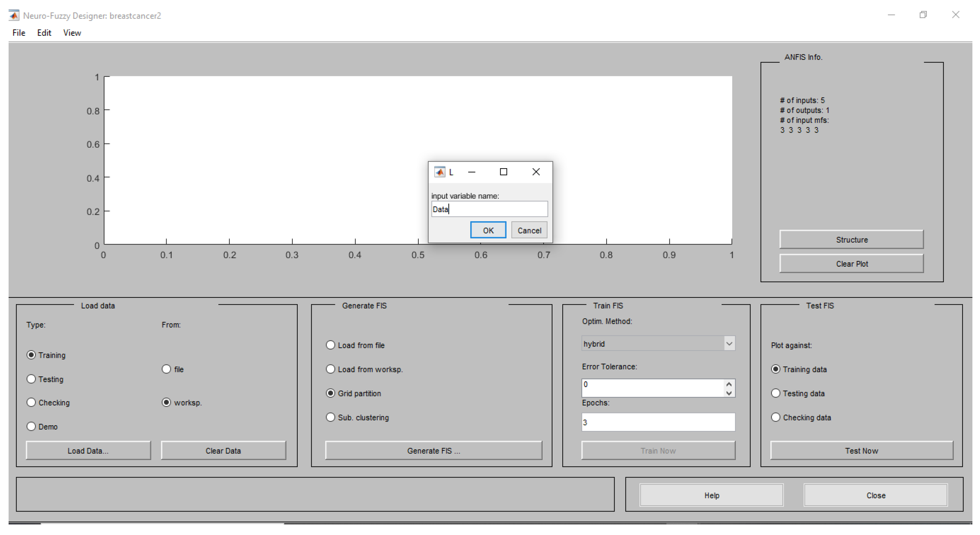Click the Clear Plot button
Viewport: 980px width, 535px height.
[x=851, y=264]
